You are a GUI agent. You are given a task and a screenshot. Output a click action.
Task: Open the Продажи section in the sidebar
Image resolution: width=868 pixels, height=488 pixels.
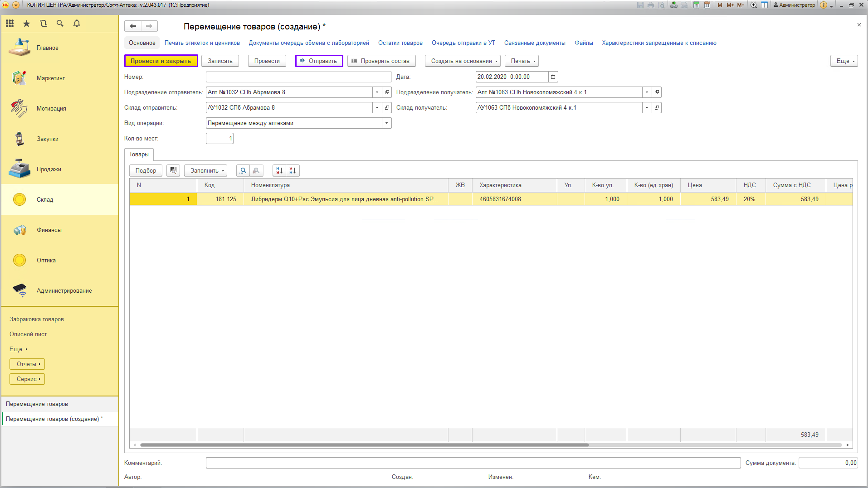click(x=49, y=169)
